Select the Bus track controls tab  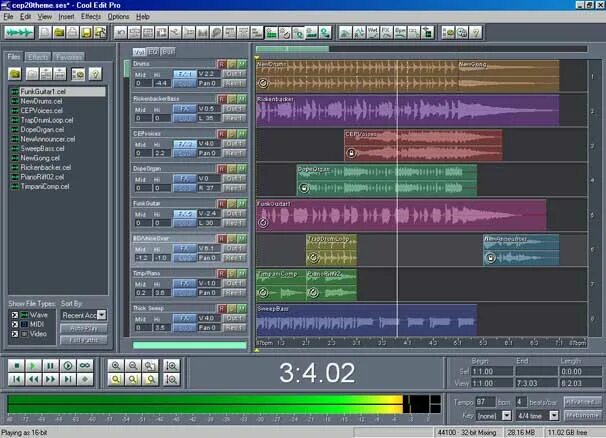click(x=168, y=52)
